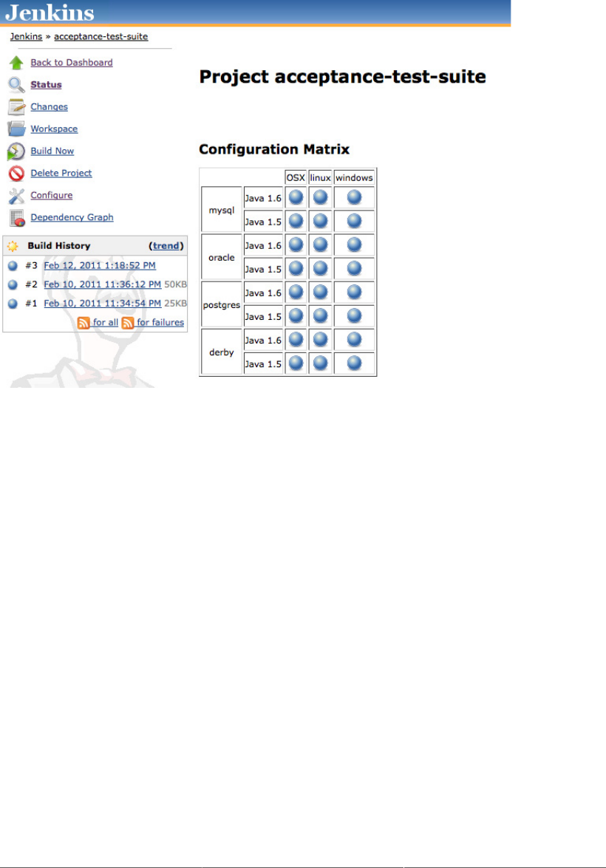606x868 pixels.
Task: Click the Status magnifying glass icon
Action: tap(16, 85)
